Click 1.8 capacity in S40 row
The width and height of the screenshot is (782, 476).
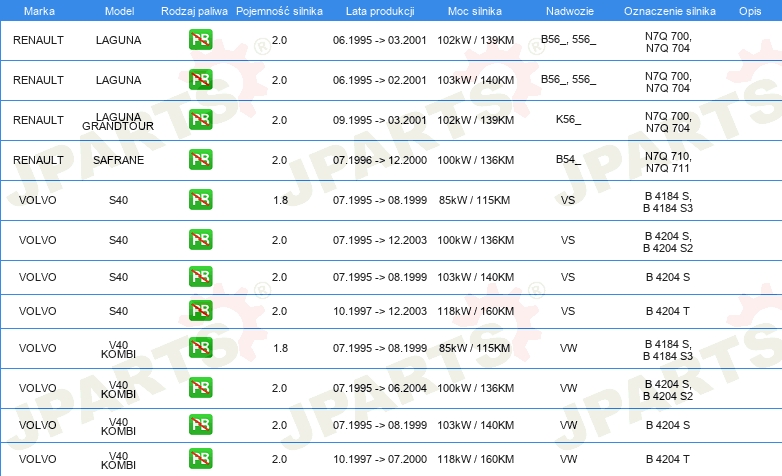click(280, 200)
